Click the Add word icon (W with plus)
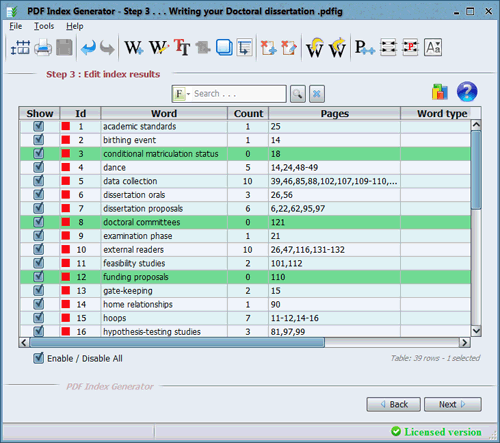The width and height of the screenshot is (500, 443). point(134,47)
